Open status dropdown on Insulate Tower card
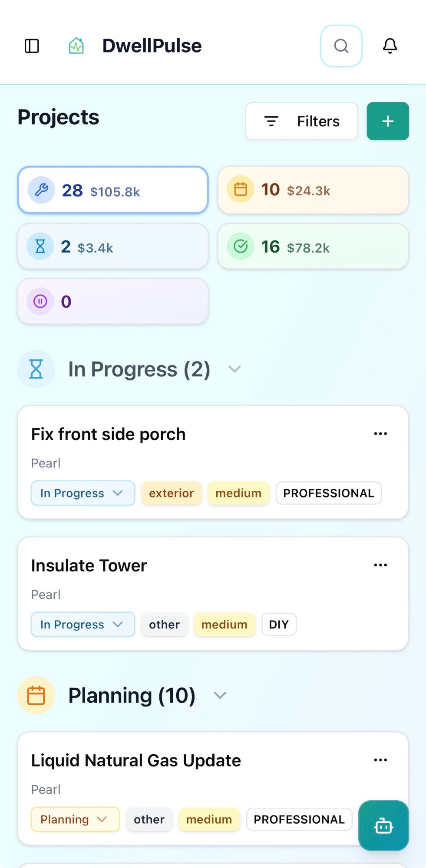The image size is (426, 868). point(83,624)
